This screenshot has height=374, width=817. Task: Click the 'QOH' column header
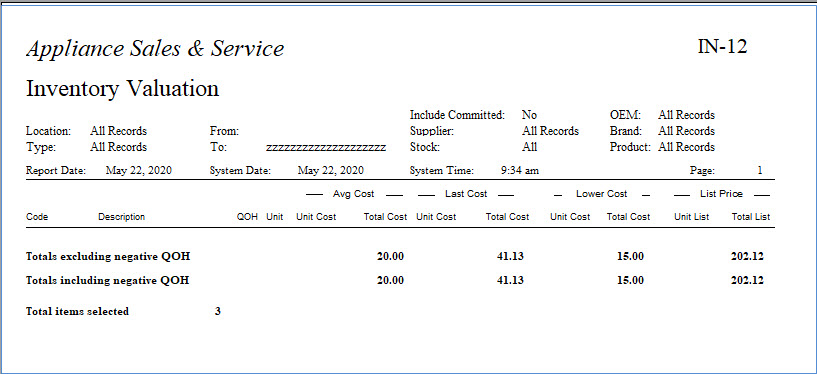point(247,217)
